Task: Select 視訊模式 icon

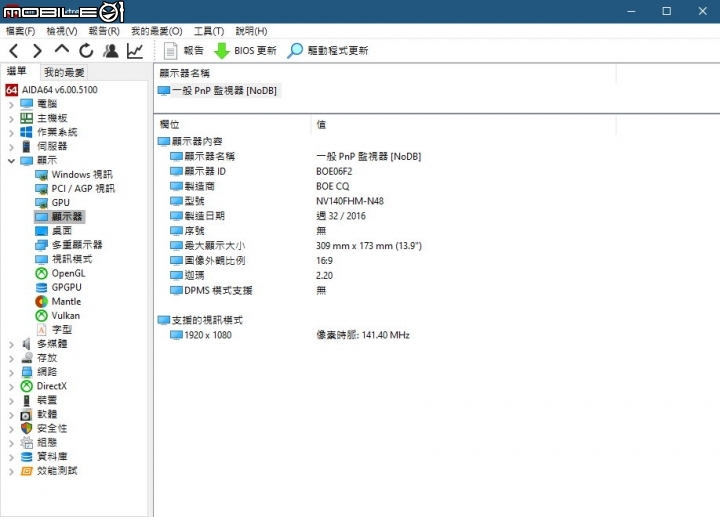Action: click(41, 259)
